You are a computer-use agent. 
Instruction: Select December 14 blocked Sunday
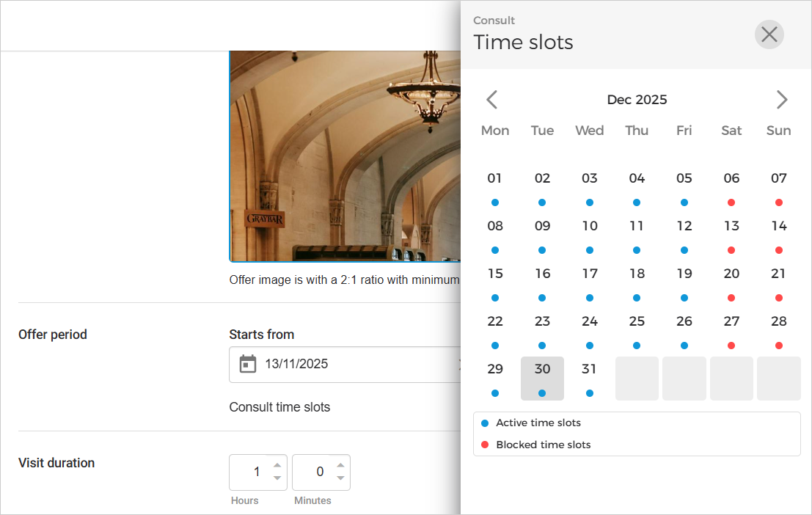point(778,235)
